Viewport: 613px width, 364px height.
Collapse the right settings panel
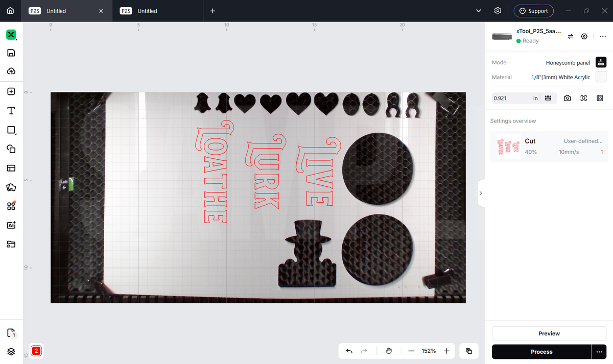pyautogui.click(x=480, y=193)
